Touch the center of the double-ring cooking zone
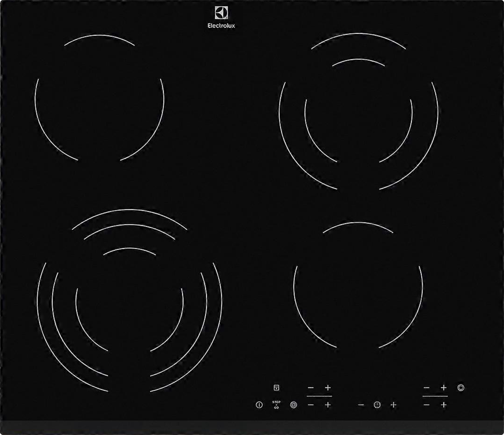This screenshot has height=435, width=504. click(358, 113)
